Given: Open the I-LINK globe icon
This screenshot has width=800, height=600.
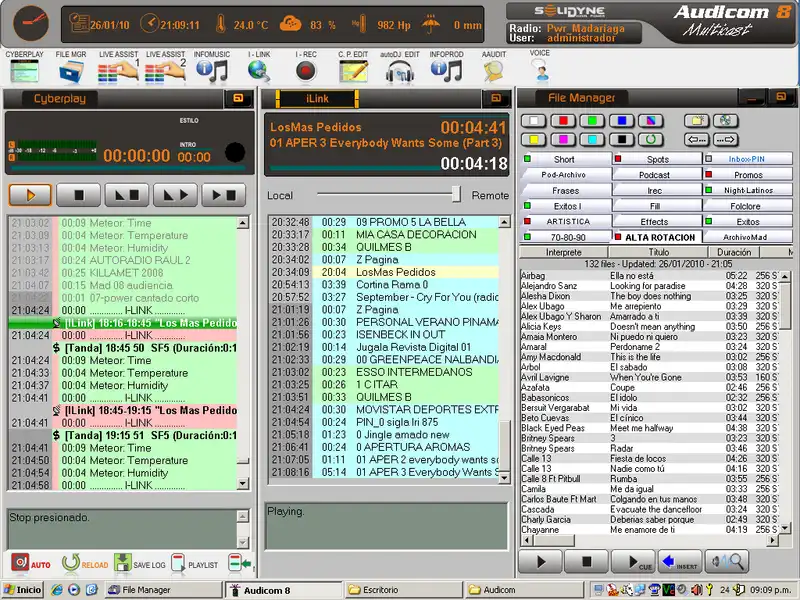Looking at the screenshot, I should pyautogui.click(x=259, y=71).
